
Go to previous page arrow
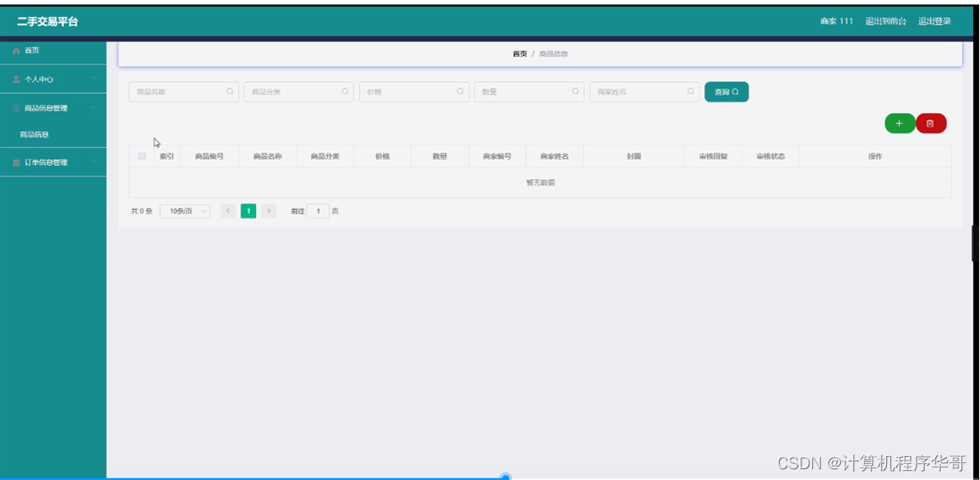tap(228, 211)
